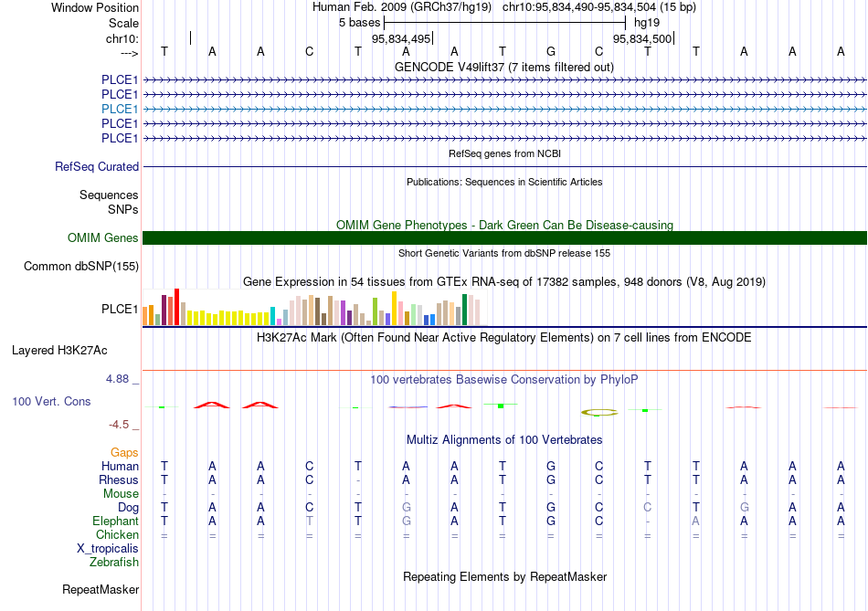This screenshot has height=611, width=868.
Task: Click the dark green GTEx expression bar
Action: coord(464,310)
